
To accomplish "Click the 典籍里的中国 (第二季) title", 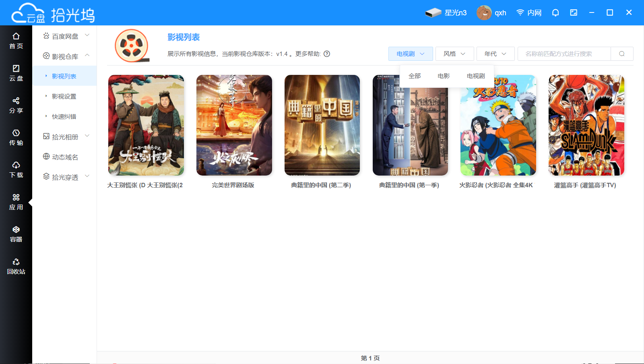I will click(321, 185).
